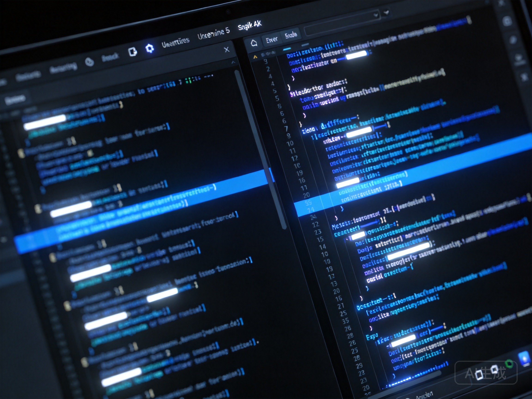
Task: Click the Ener button
Action: [272, 39]
